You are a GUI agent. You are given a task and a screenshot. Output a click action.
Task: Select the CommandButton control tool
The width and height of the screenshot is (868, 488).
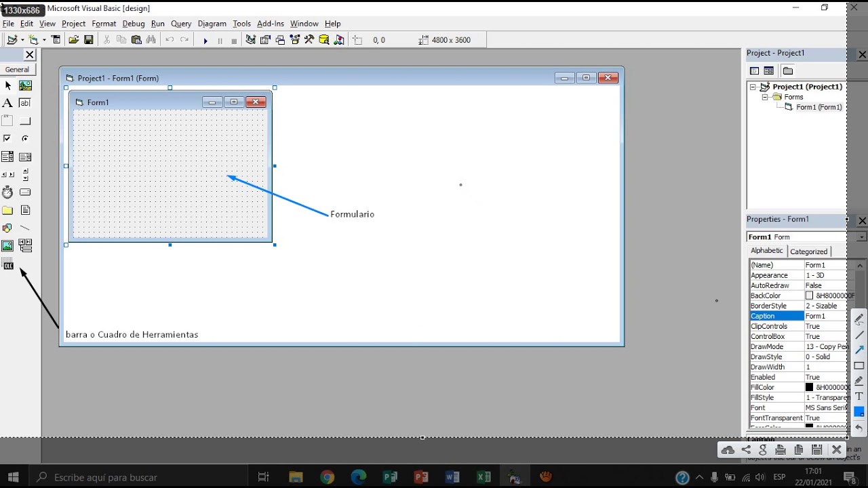pos(25,121)
